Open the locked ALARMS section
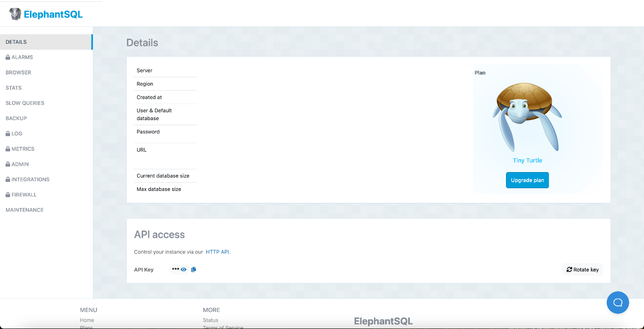 46,57
